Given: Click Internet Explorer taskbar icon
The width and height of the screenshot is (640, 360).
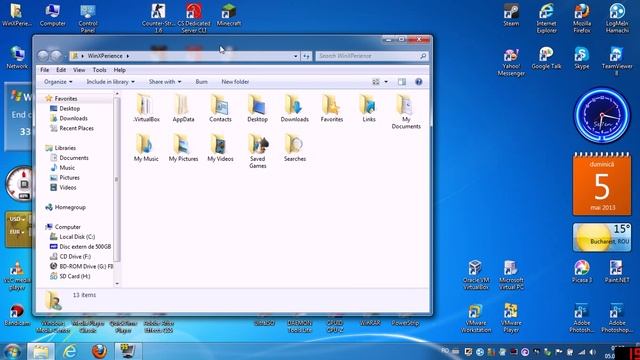Looking at the screenshot, I should (x=70, y=351).
